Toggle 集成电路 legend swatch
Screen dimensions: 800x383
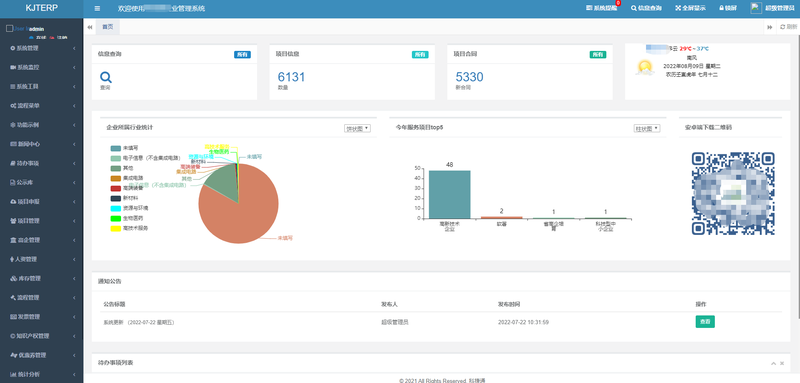pyautogui.click(x=116, y=178)
